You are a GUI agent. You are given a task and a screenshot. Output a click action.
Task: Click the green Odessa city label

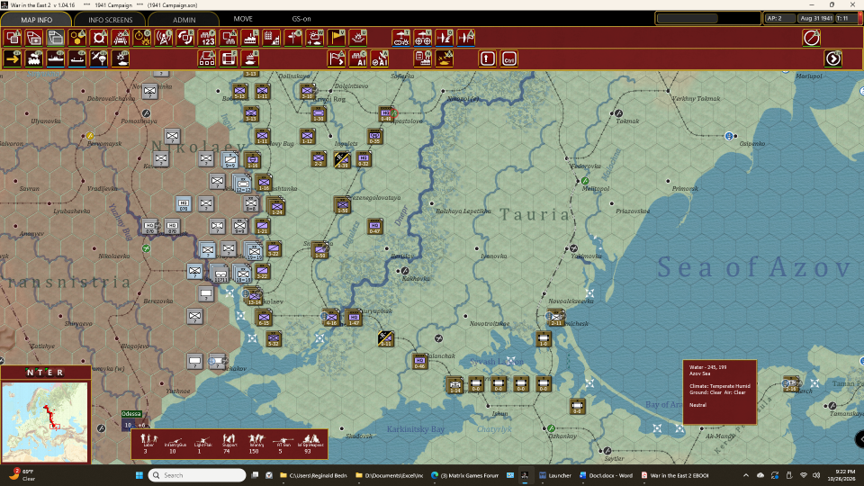(131, 414)
